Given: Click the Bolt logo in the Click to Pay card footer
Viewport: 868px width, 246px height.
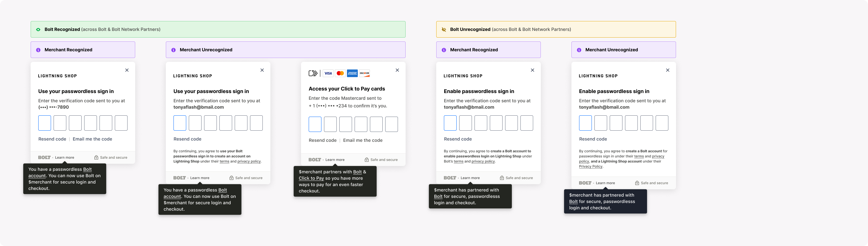Looking at the screenshot, I should (315, 160).
